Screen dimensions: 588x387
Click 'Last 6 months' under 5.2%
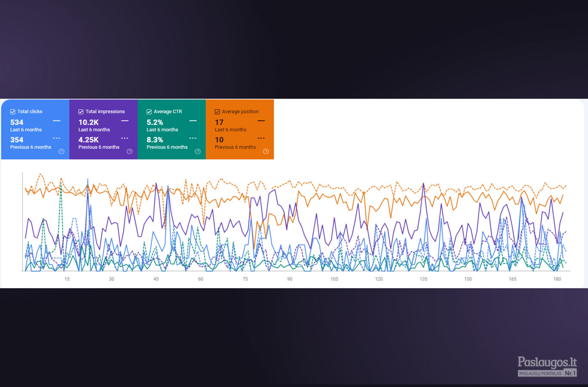pyautogui.click(x=162, y=130)
